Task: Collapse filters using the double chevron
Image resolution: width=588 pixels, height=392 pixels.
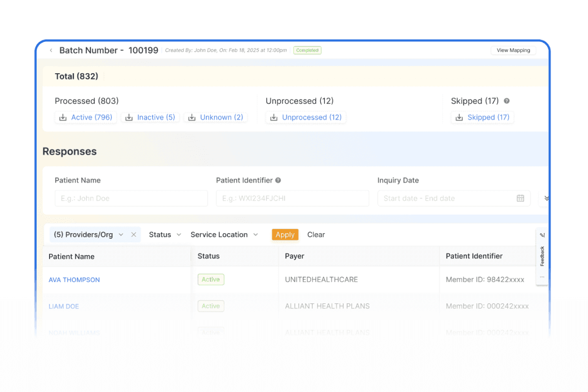Action: pos(547,198)
